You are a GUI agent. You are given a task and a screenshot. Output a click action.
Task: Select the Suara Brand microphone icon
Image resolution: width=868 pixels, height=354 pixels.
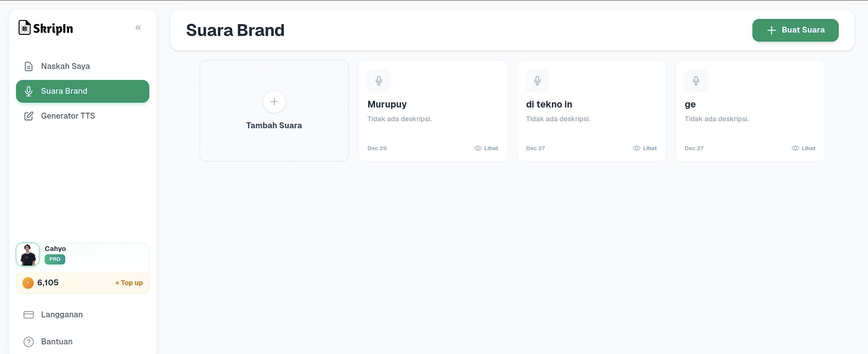[x=29, y=91]
